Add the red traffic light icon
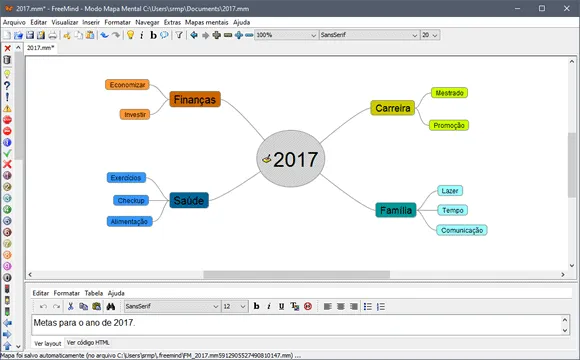Image resolution: width=580 pixels, height=360 pixels. [x=7, y=289]
